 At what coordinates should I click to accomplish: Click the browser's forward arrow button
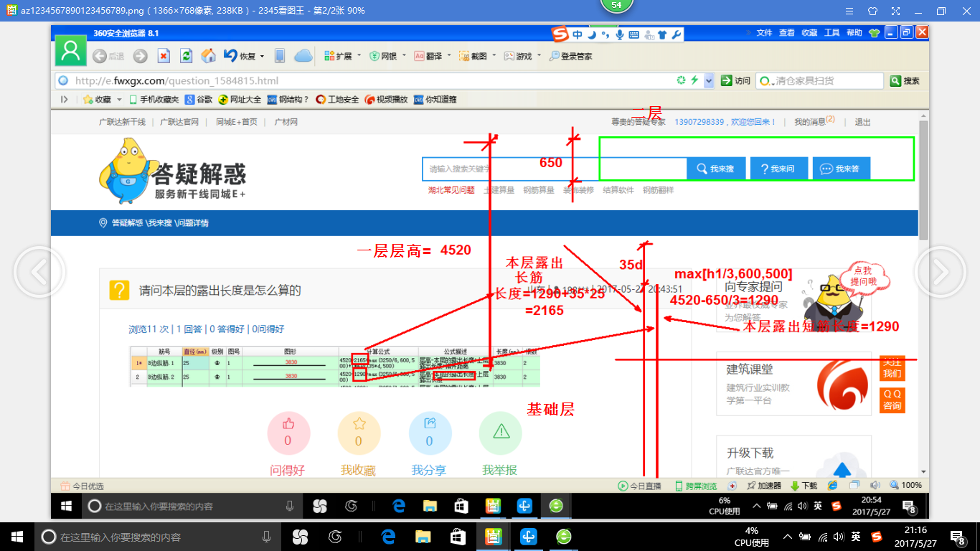[x=140, y=56]
